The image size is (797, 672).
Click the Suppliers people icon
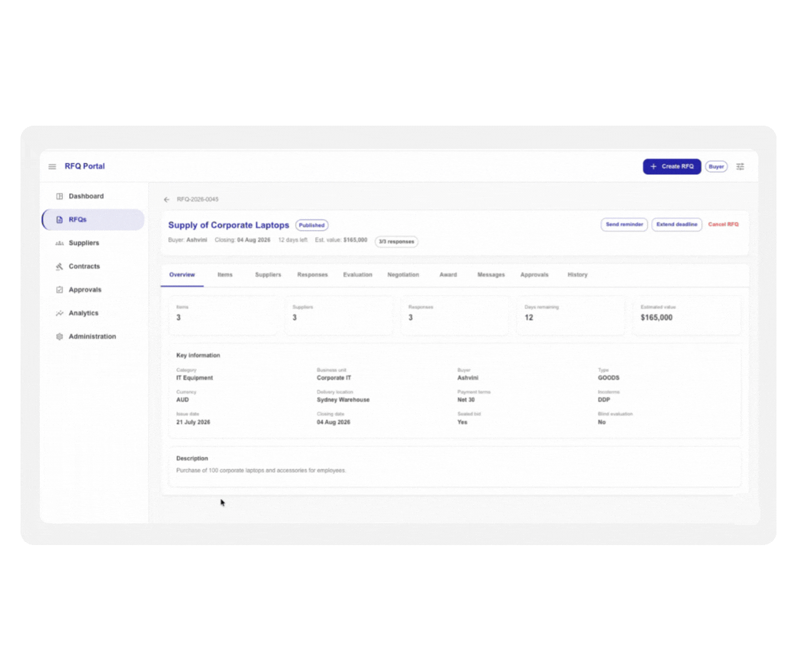(60, 243)
